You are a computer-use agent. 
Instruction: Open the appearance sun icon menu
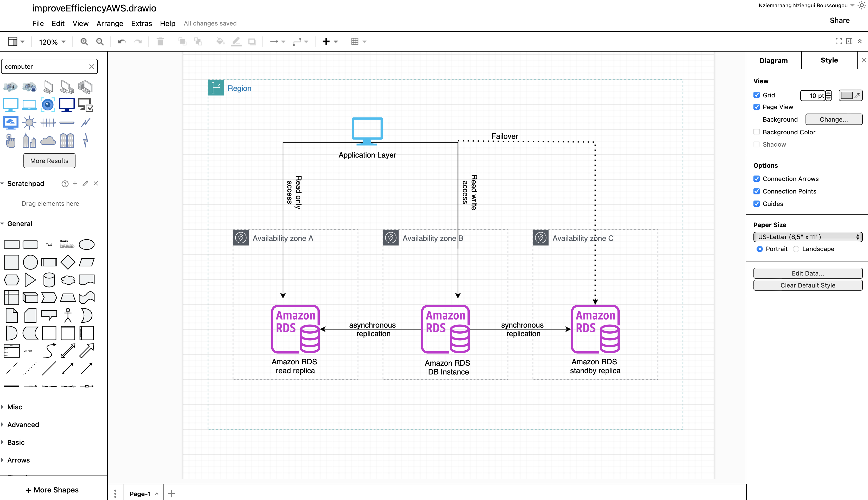861,5
